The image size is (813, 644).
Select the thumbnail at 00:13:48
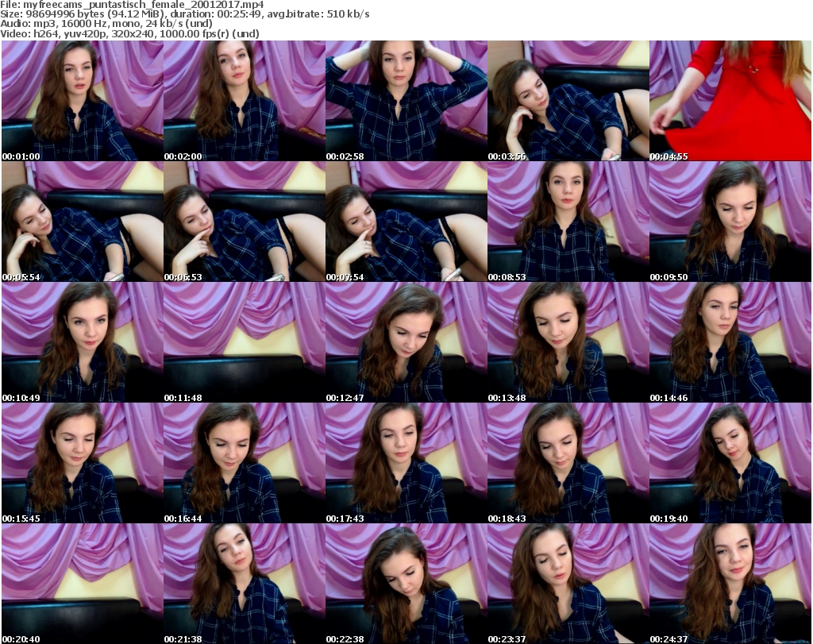point(568,342)
